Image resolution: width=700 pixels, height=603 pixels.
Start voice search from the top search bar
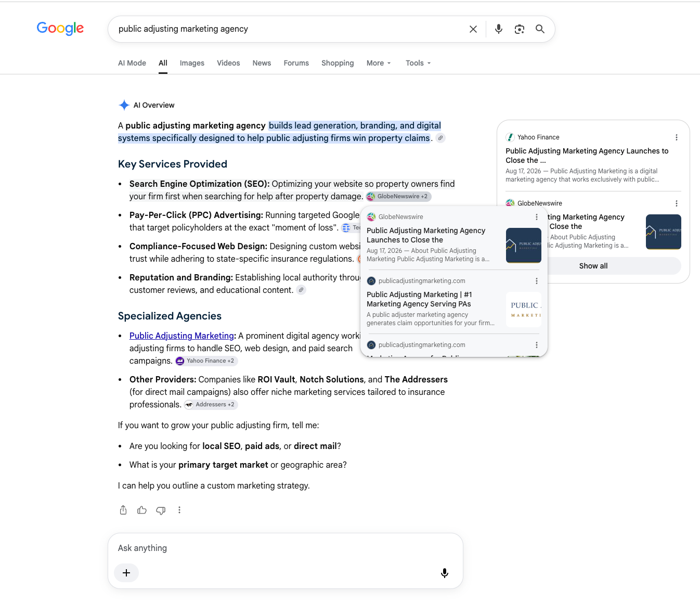coord(499,29)
